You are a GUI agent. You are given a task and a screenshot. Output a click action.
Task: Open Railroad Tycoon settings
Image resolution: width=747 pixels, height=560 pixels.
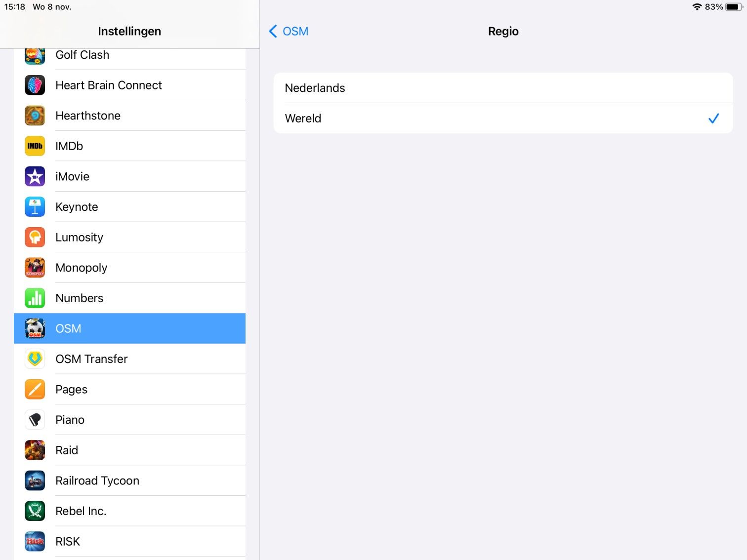(x=129, y=481)
